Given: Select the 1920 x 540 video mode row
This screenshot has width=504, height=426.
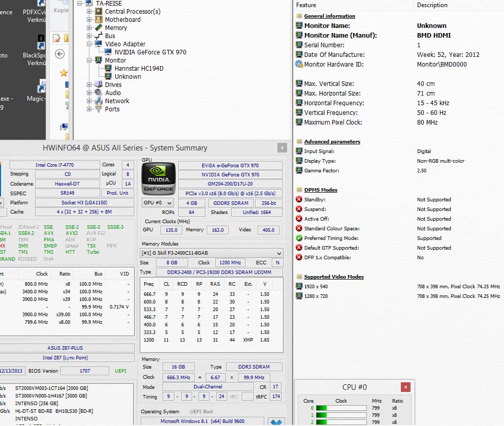Looking at the screenshot, I should [398, 287].
